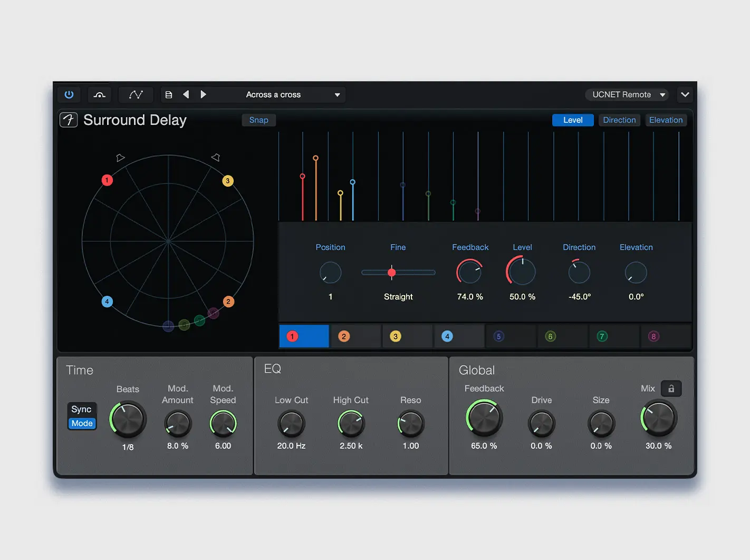
Task: Click the bypass curve icon in the toolbar
Action: pyautogui.click(x=99, y=94)
